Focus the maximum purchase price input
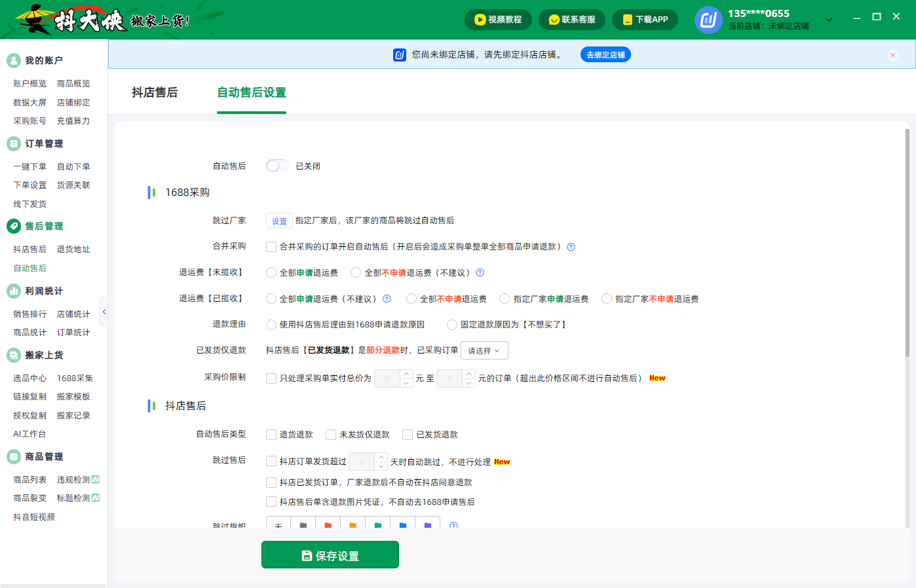The width and height of the screenshot is (916, 588). click(x=449, y=378)
